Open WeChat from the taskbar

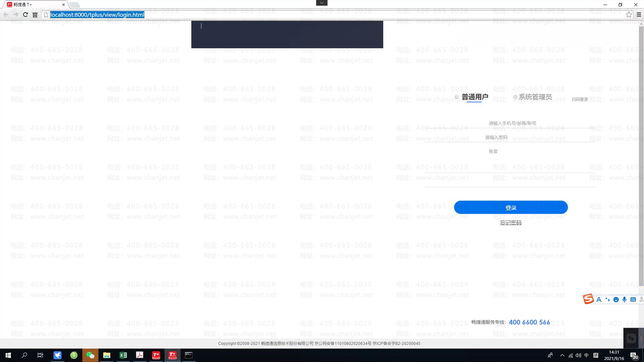[90, 355]
